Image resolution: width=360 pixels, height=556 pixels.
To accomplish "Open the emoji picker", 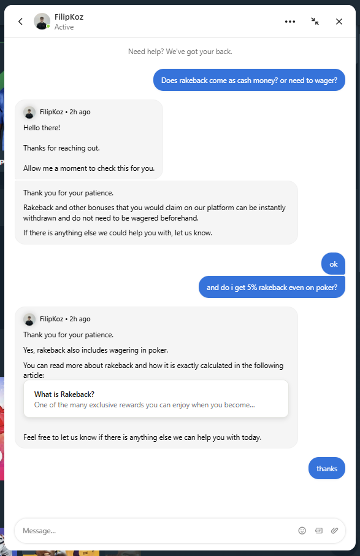I will [x=302, y=530].
